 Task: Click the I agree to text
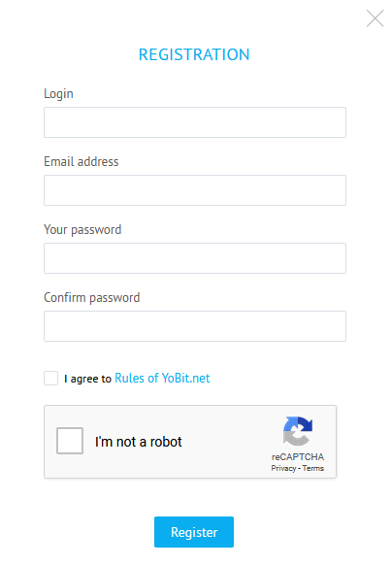click(87, 379)
